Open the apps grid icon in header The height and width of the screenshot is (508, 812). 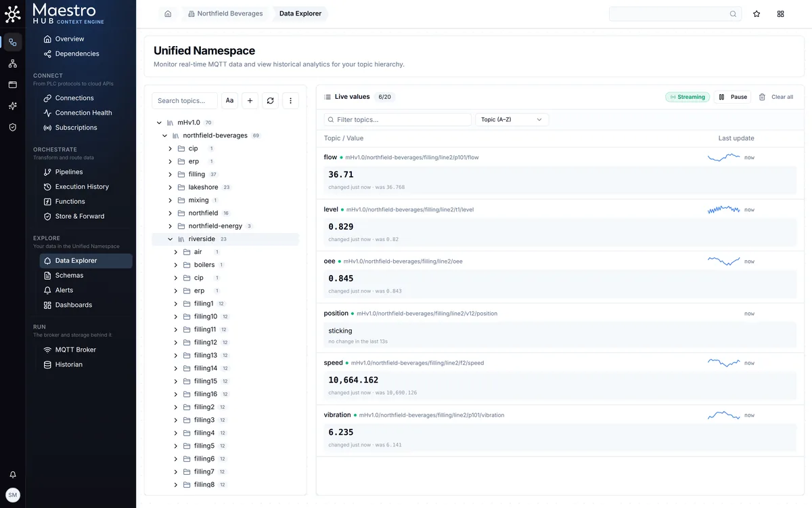click(780, 14)
